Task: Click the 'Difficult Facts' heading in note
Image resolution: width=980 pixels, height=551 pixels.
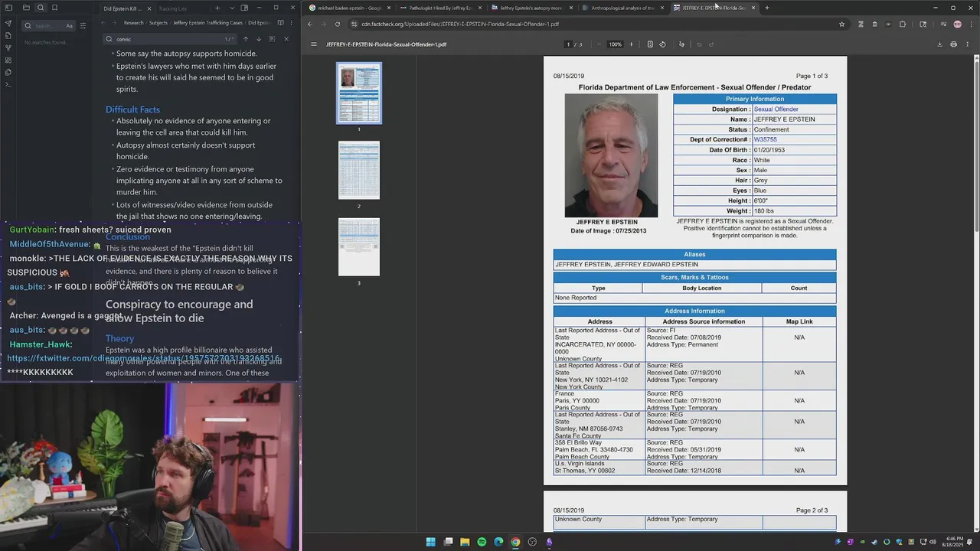Action: 132,109
